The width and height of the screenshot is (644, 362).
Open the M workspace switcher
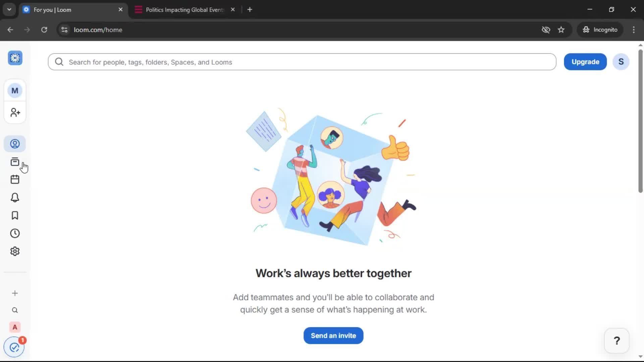[15, 90]
